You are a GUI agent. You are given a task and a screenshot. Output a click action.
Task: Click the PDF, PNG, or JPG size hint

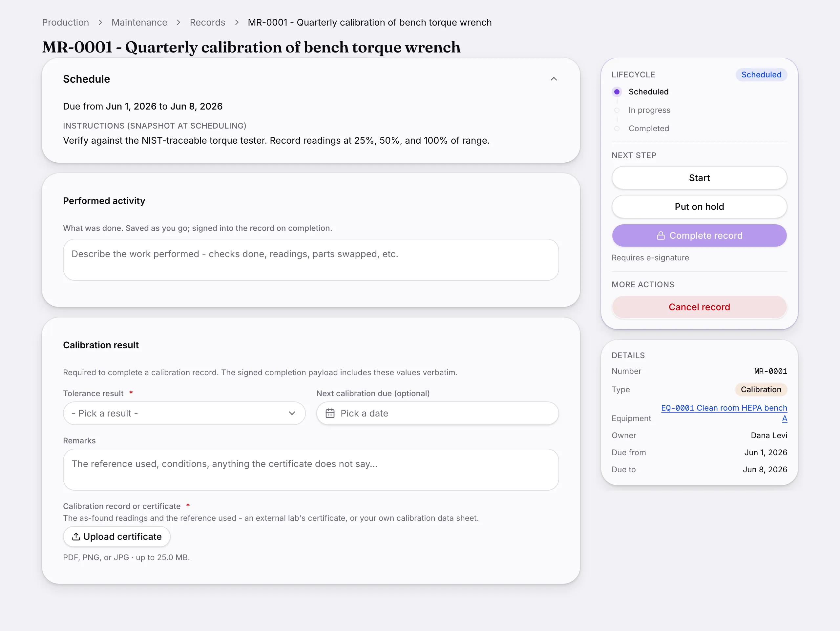coord(126,557)
